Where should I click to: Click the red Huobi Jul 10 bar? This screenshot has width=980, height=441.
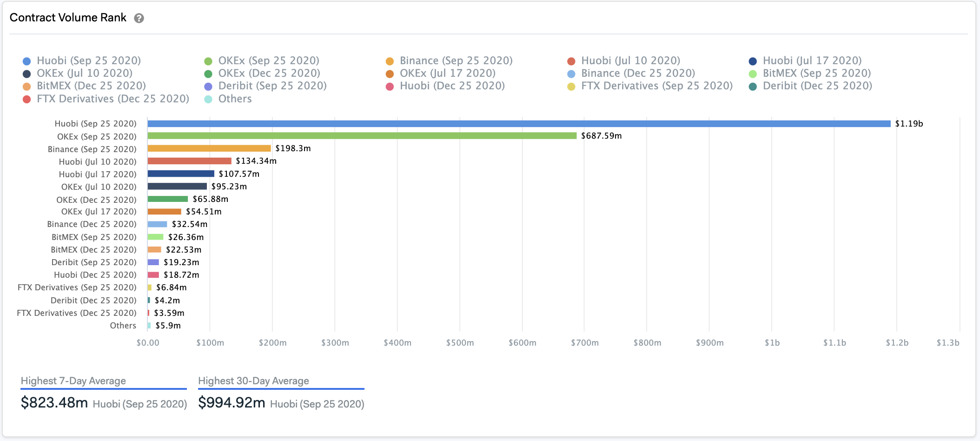click(x=189, y=160)
